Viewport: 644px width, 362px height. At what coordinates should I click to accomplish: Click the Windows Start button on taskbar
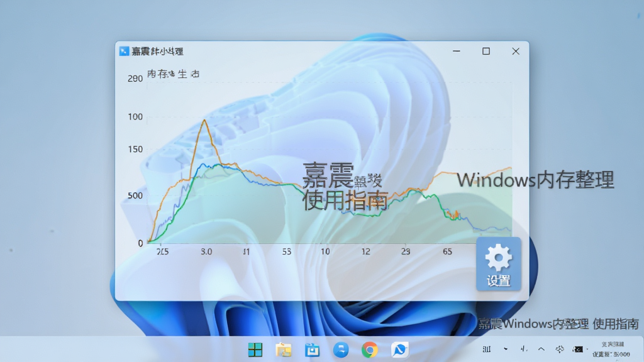(255, 349)
